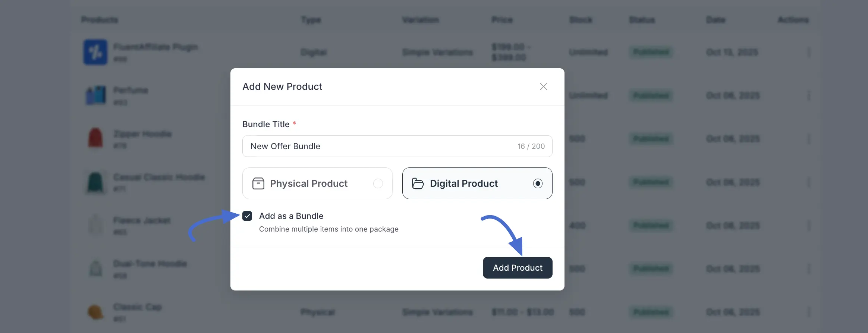Viewport: 868px width, 333px height.
Task: Click the Perfume product thumbnail
Action: pyautogui.click(x=95, y=95)
